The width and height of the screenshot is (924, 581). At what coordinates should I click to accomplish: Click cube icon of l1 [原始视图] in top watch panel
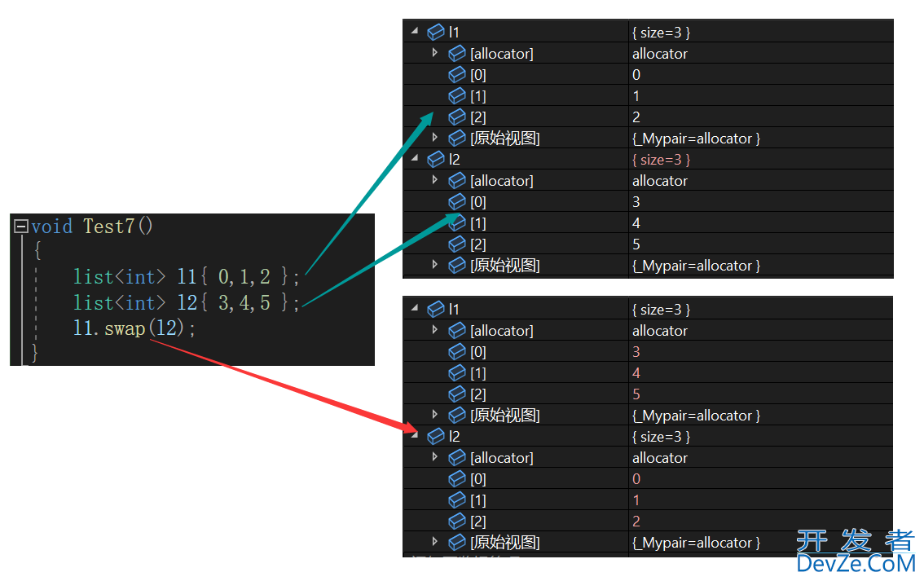pyautogui.click(x=456, y=138)
